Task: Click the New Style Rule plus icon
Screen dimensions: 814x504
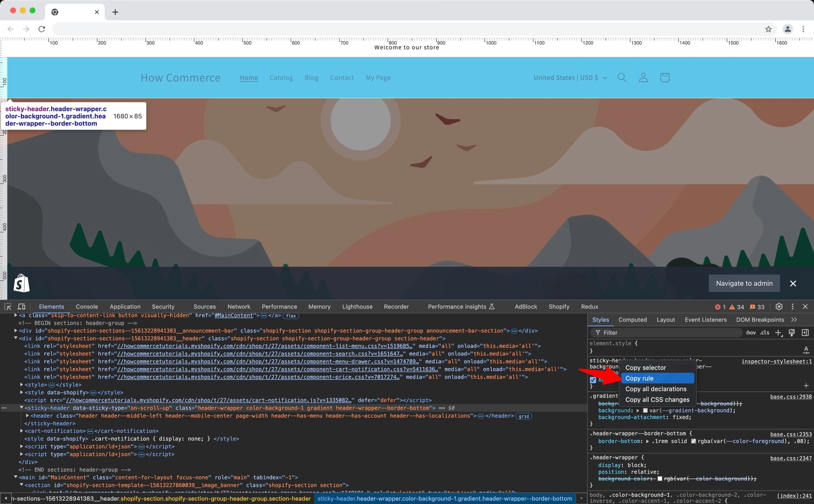Action: (x=778, y=332)
